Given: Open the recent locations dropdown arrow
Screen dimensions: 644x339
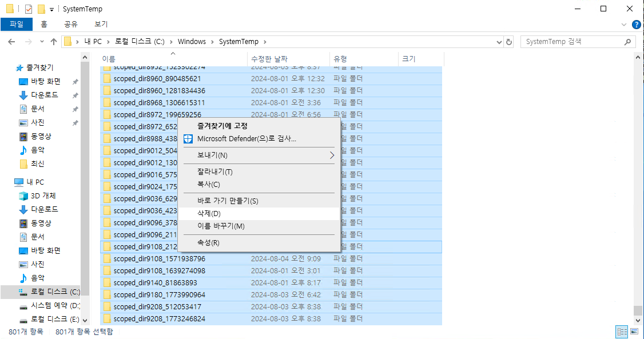Looking at the screenshot, I should [x=41, y=42].
